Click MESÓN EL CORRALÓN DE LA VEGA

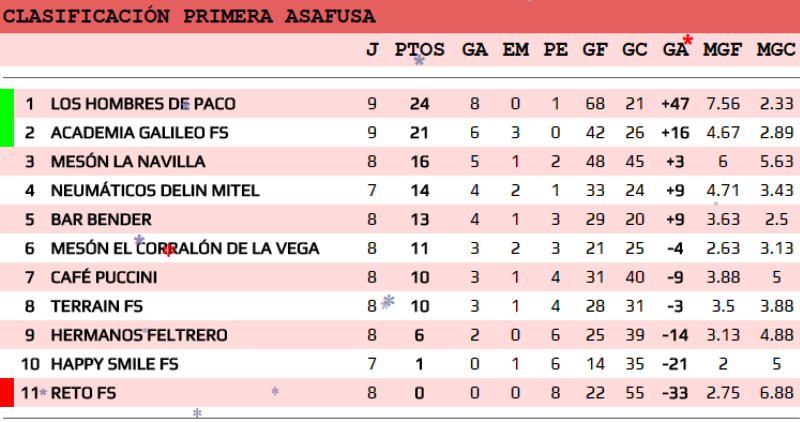point(185,249)
